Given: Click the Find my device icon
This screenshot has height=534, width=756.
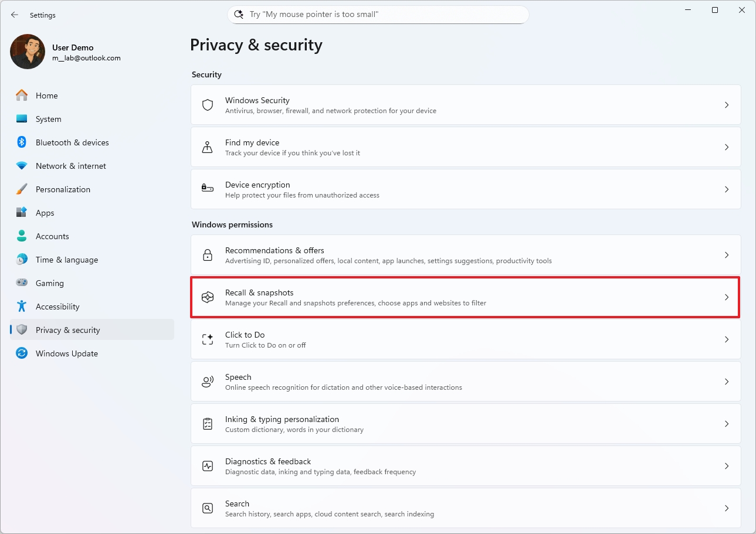Looking at the screenshot, I should [208, 147].
